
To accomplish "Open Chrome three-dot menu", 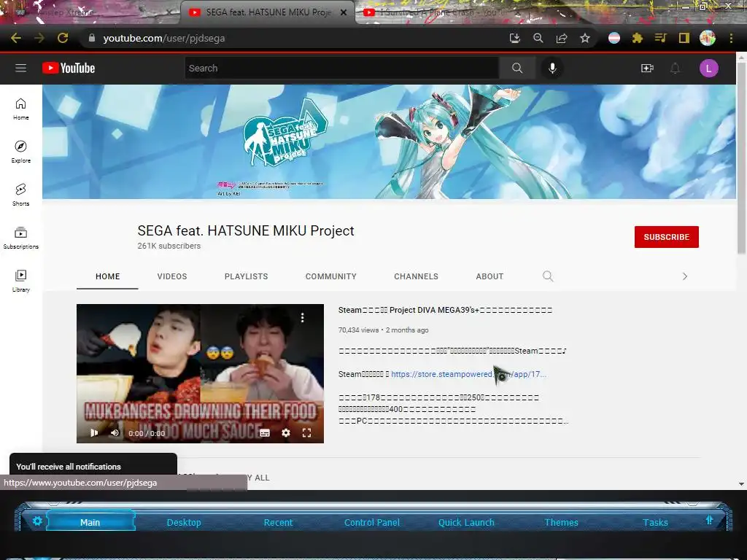I will [731, 38].
